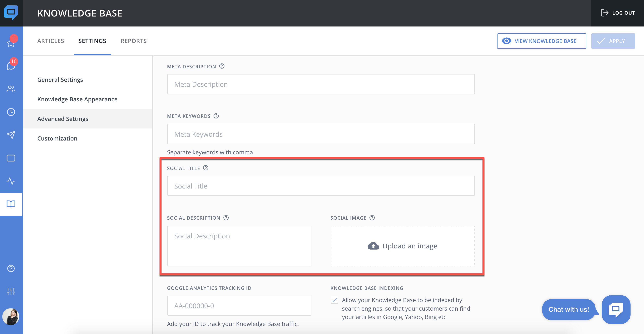Switch to the Articles tab
This screenshot has height=334, width=644.
51,41
